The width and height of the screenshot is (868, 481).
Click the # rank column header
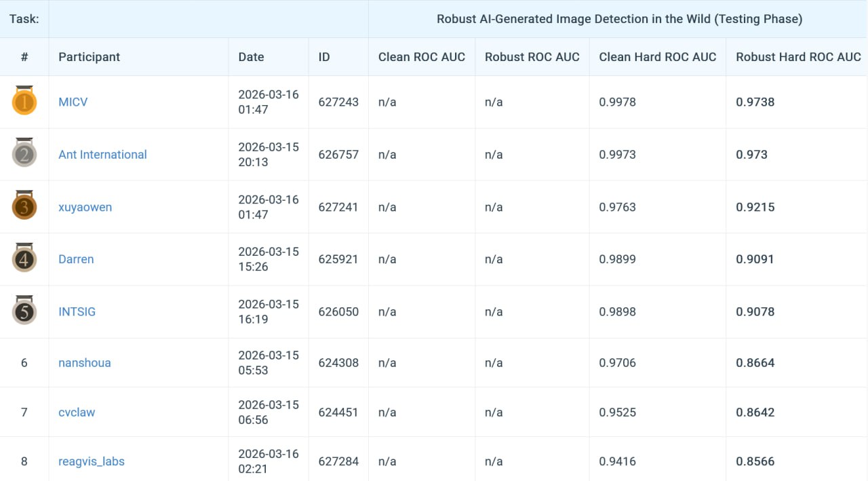24,57
